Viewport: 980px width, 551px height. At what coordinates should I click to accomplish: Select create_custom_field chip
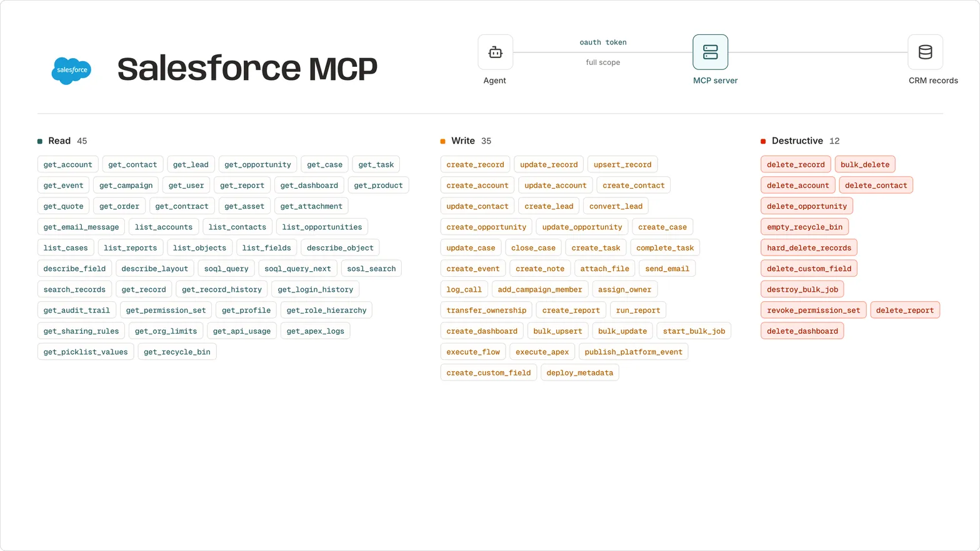click(x=489, y=373)
